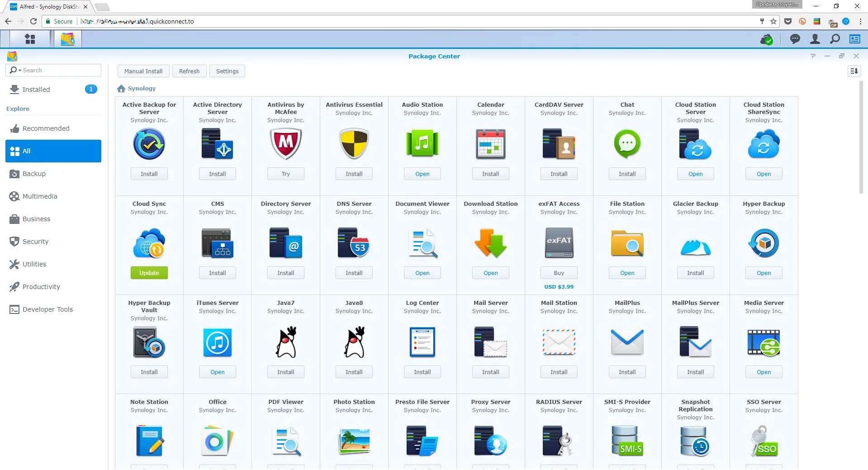Screen dimensions: 868x470
Task: Select the Business category
Action: (53, 219)
